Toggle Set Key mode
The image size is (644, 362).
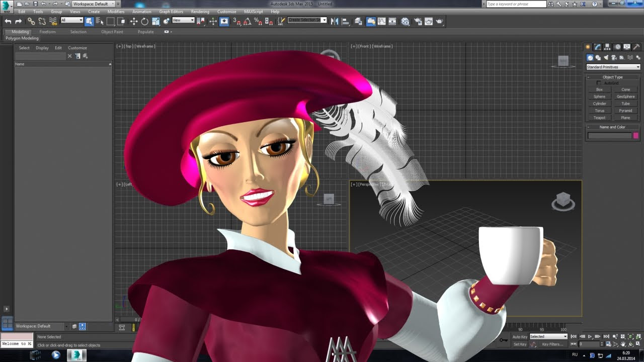point(520,344)
